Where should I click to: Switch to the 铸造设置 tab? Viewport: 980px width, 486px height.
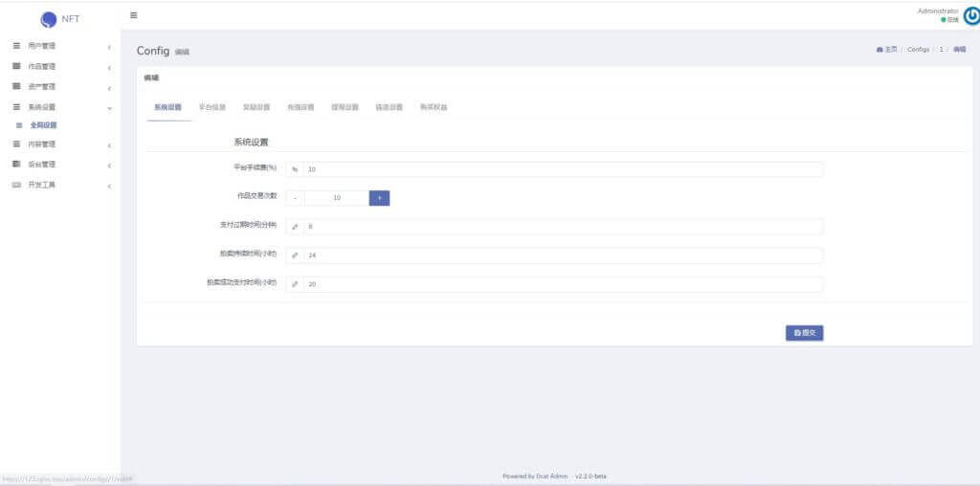coord(390,107)
